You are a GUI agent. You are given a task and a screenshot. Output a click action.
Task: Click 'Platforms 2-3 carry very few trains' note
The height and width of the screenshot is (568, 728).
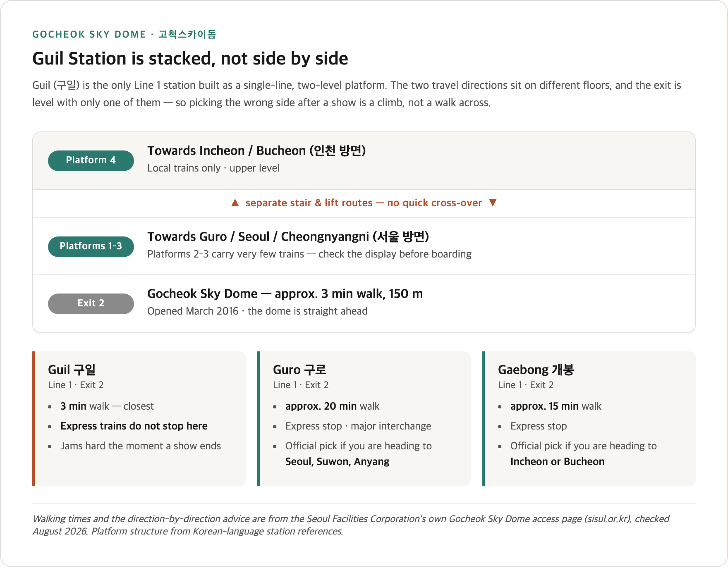(309, 254)
